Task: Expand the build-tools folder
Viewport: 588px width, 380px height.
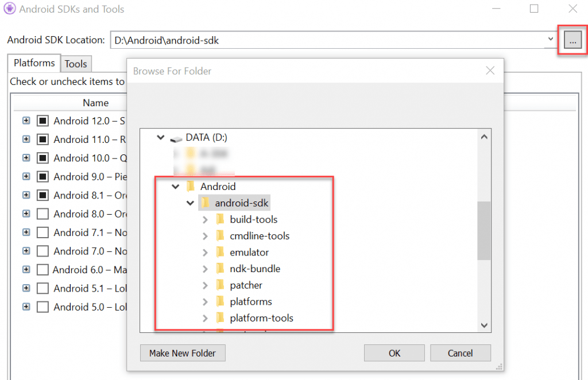Action: pos(205,219)
